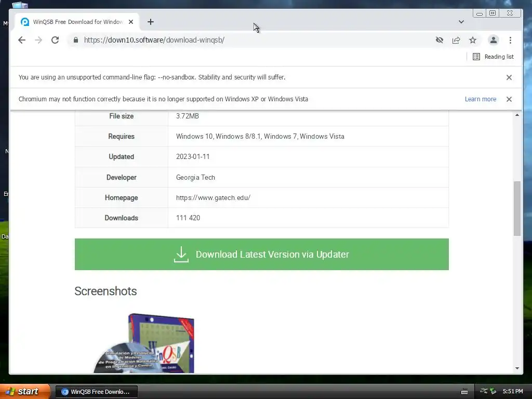Select the Georgia Tech developer value
This screenshot has width=532, height=399.
(195, 177)
